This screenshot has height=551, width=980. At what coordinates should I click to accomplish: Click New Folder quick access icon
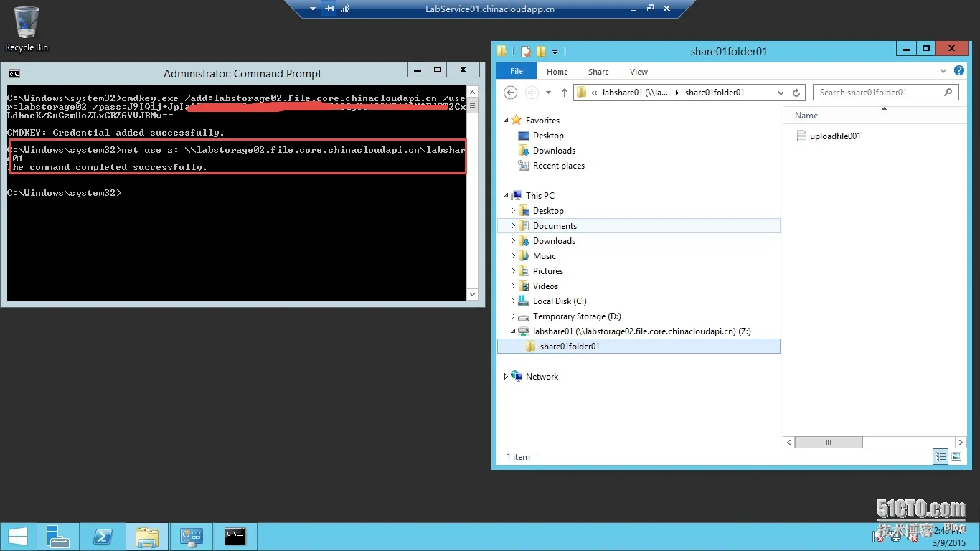(542, 51)
